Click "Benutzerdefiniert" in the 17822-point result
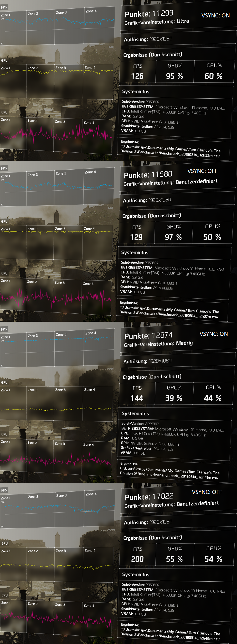The image size is (237, 644). pos(198,503)
